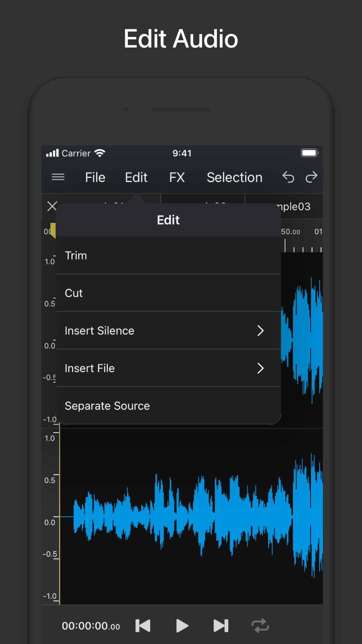Tap the 00:00:00.00 time display
The height and width of the screenshot is (644, 362).
click(91, 626)
